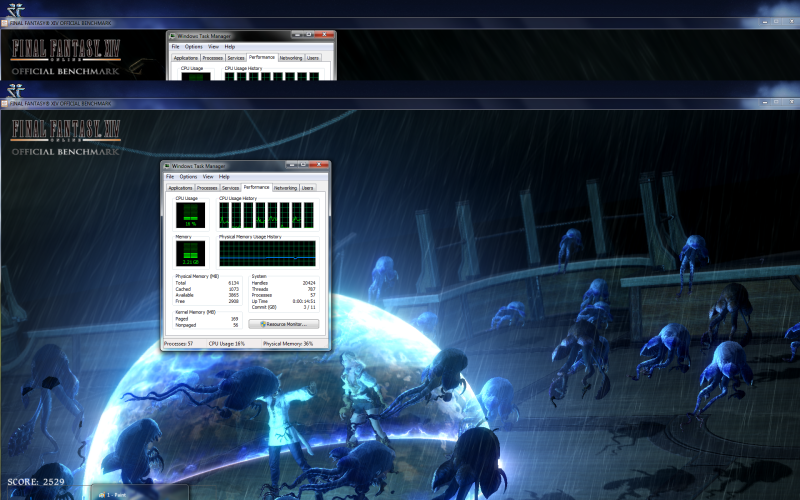
Task: Click upper Final Fantasy XIV Benchmark title icon
Action: tap(4, 23)
